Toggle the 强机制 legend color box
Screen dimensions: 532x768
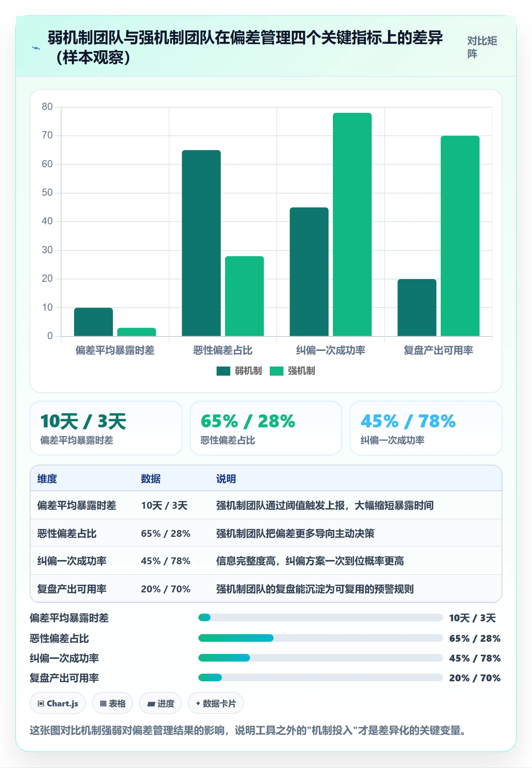[x=276, y=371]
